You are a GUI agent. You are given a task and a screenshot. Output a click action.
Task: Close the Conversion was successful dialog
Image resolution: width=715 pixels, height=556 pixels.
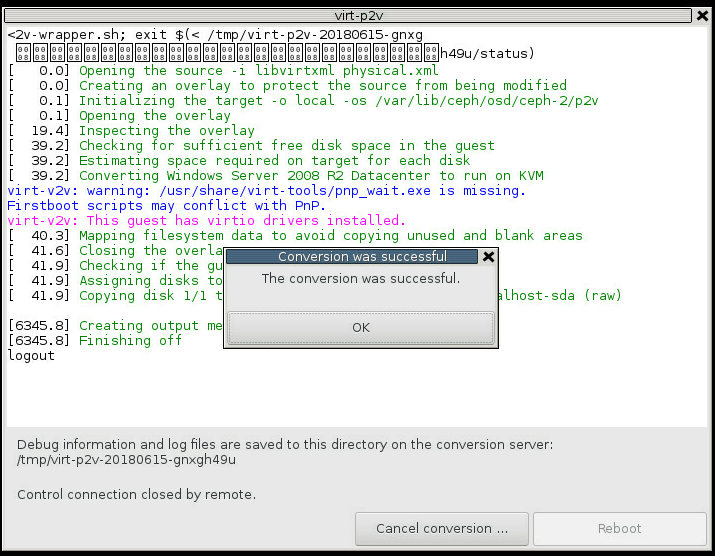point(488,257)
